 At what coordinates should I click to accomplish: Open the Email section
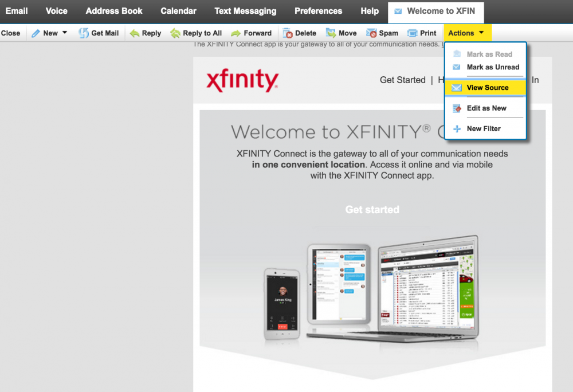coord(17,11)
